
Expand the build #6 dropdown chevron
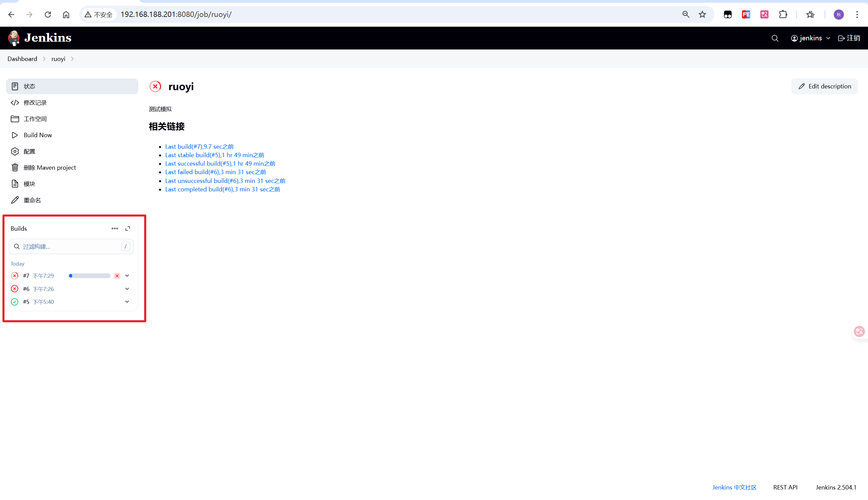click(127, 289)
